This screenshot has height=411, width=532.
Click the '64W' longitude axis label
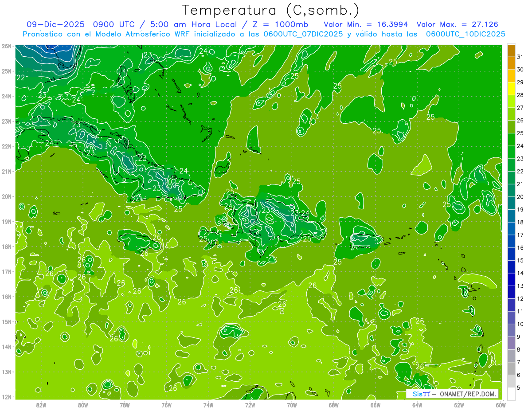[417, 405]
